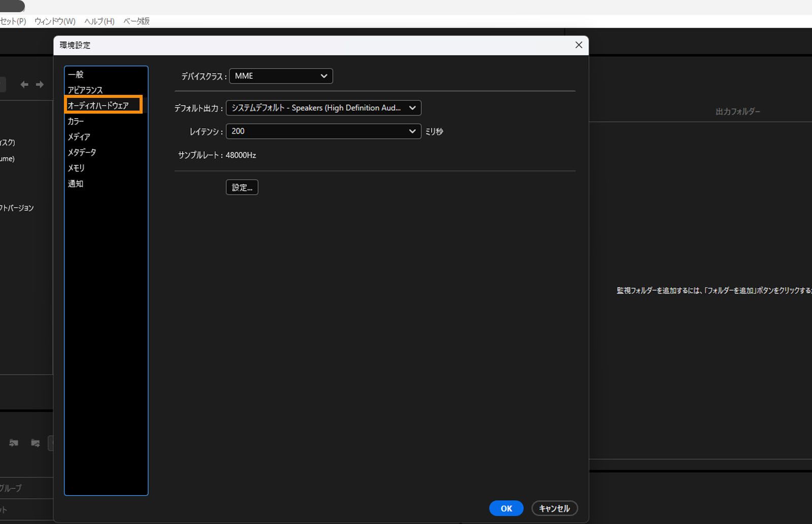
Task: Open the デバイスクラス dropdown showing MME
Action: (281, 76)
